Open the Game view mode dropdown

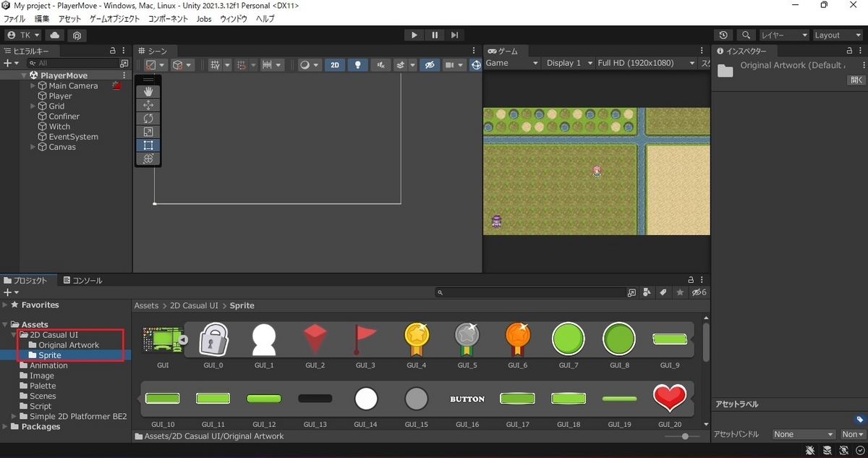point(512,63)
